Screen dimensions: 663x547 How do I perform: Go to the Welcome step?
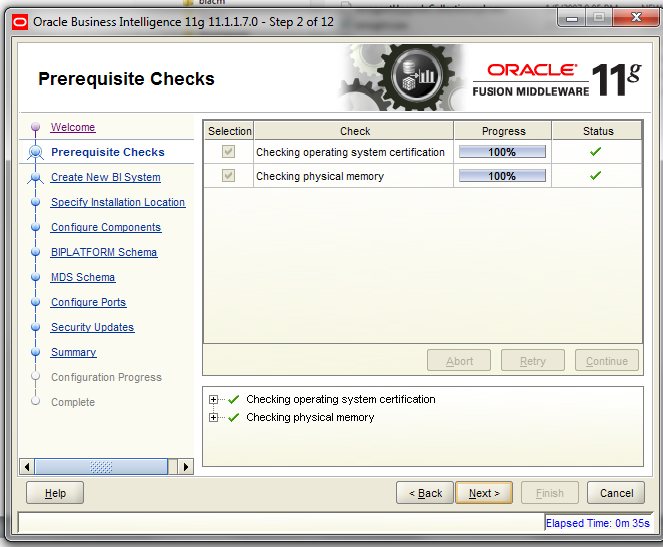[73, 127]
